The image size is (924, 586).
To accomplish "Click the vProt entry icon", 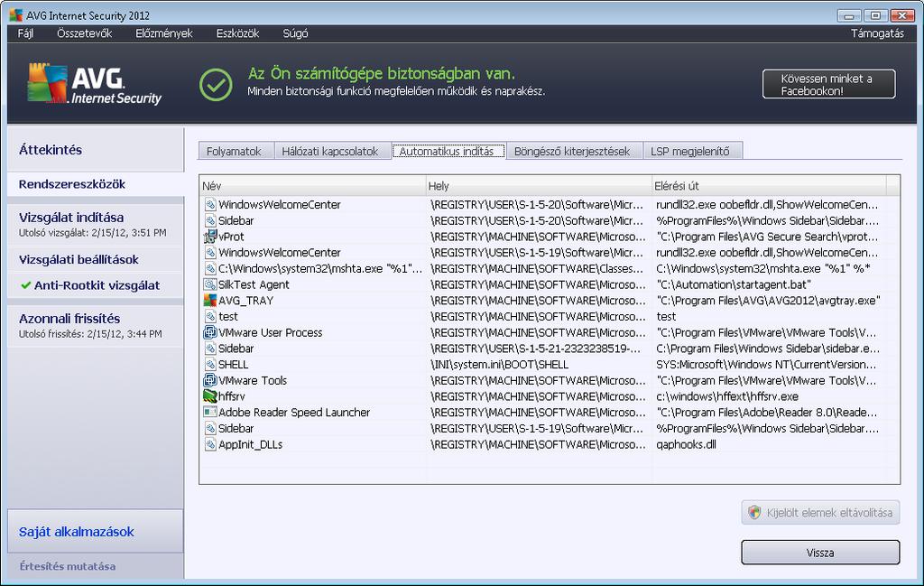I will point(209,237).
